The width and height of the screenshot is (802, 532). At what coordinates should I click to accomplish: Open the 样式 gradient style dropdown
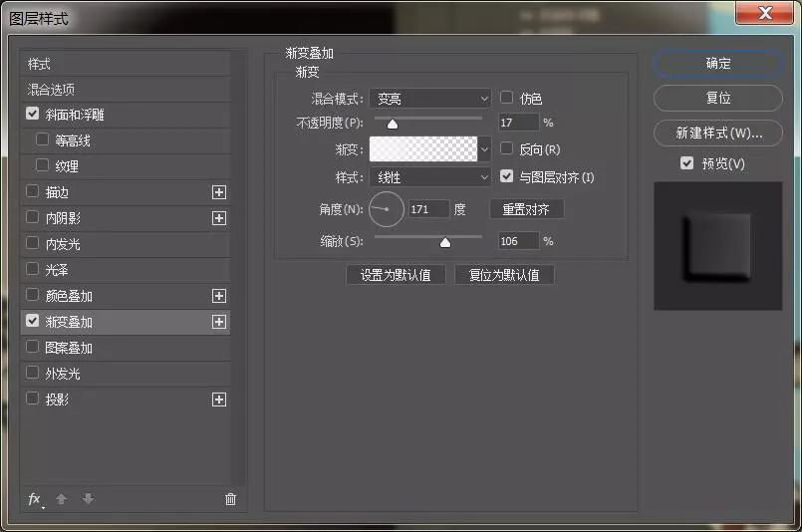[430, 177]
